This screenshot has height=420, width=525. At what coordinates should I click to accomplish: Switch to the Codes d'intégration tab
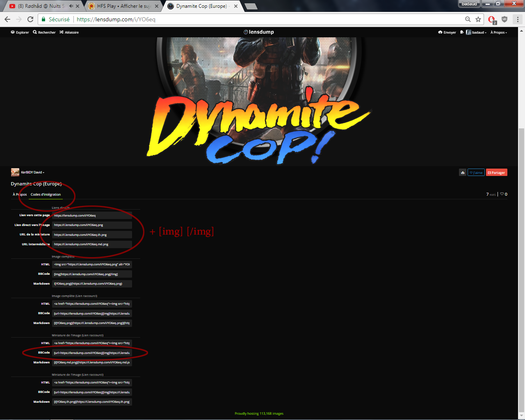(46, 194)
